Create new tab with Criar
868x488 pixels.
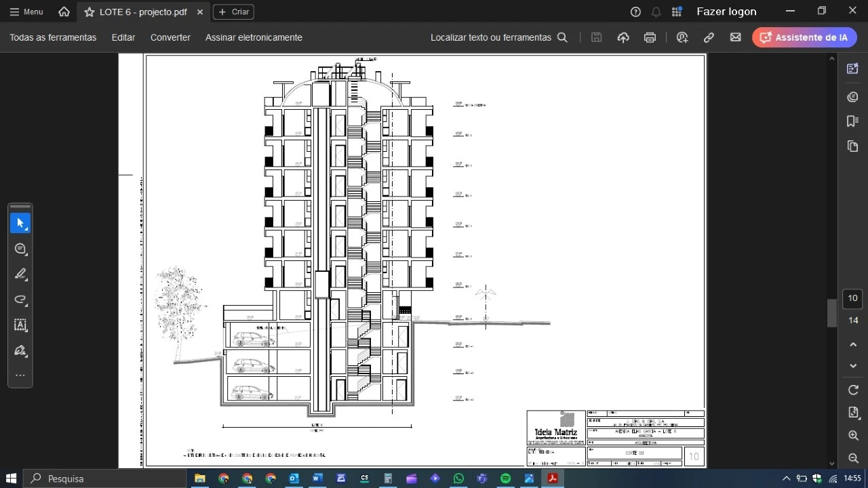coord(233,12)
